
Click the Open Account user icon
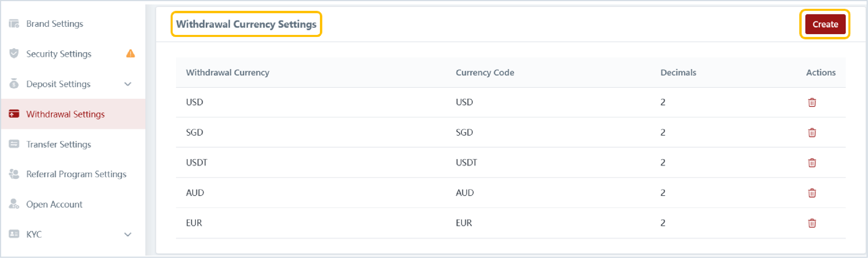tap(14, 204)
